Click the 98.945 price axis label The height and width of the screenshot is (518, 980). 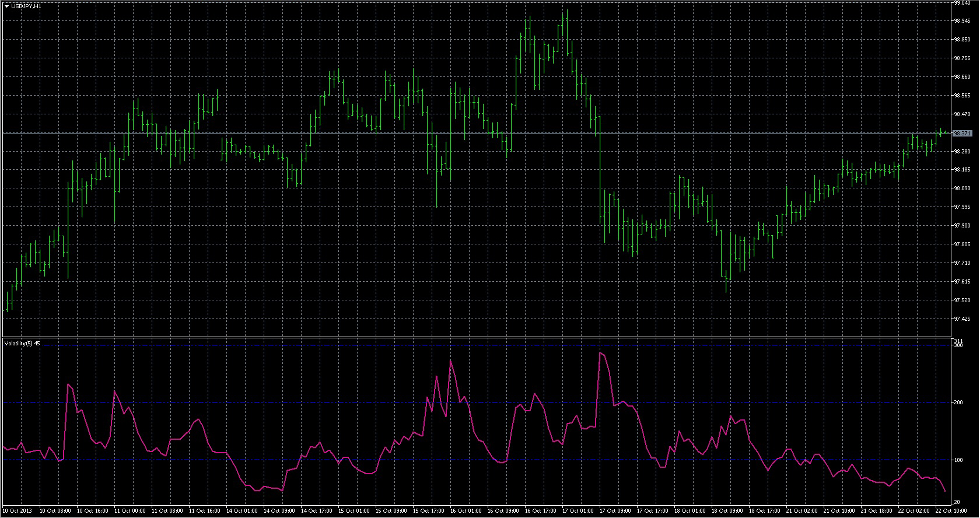[962, 21]
